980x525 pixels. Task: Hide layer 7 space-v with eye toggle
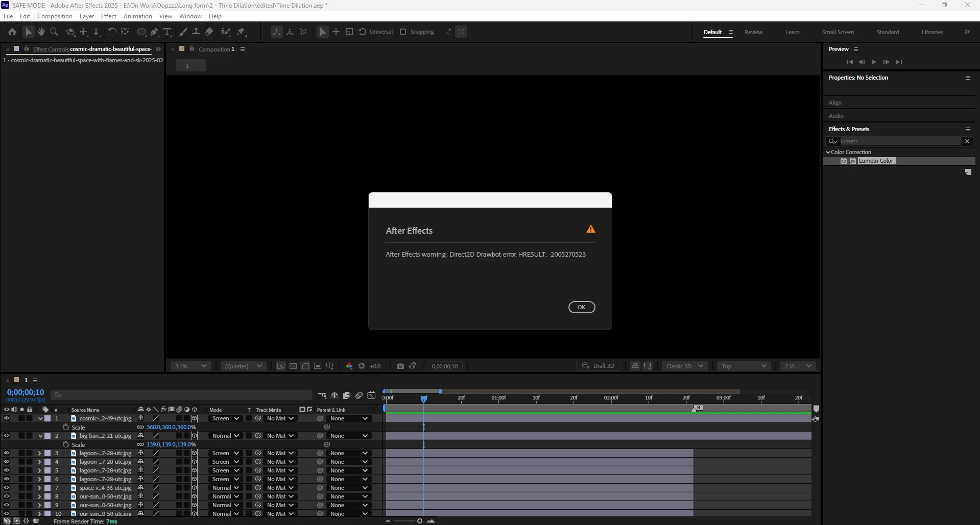click(6, 488)
